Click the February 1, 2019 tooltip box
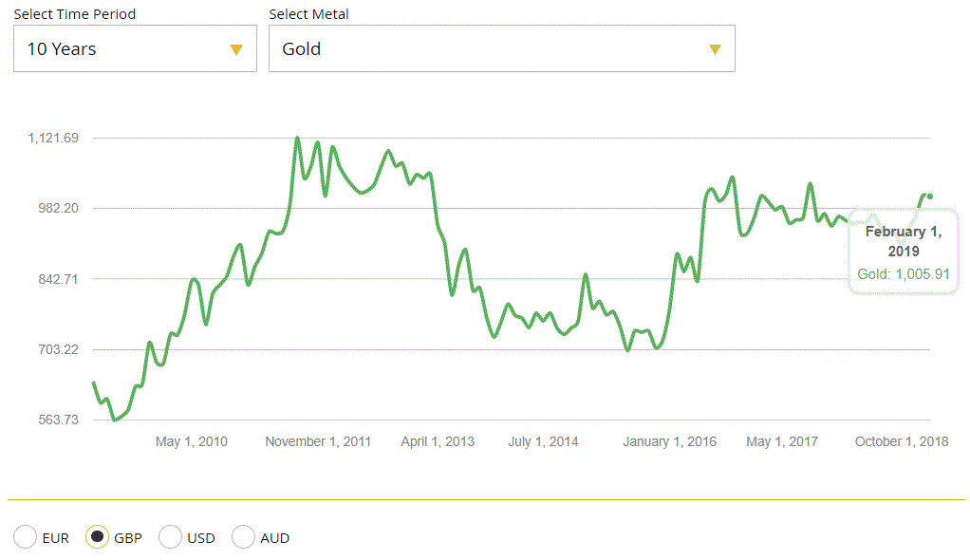 [x=903, y=252]
